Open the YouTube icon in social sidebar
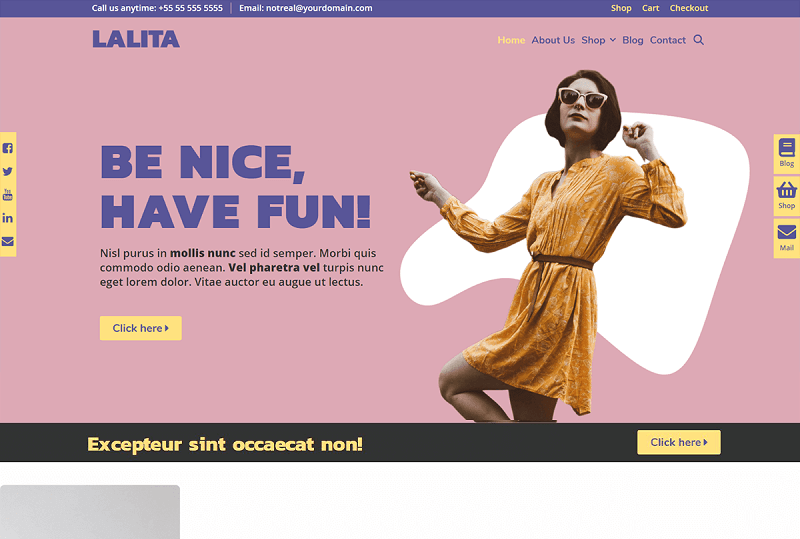Viewport: 800px width, 539px height. (8, 194)
